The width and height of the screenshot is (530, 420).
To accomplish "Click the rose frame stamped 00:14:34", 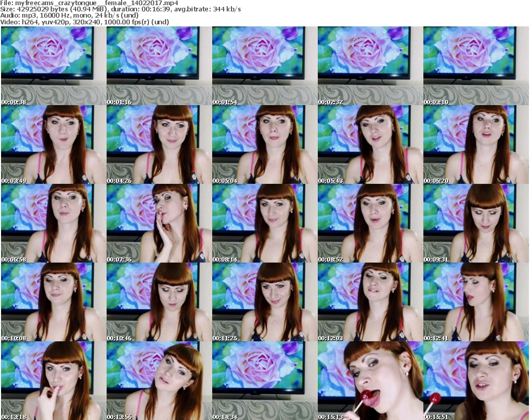I will (x=264, y=381).
